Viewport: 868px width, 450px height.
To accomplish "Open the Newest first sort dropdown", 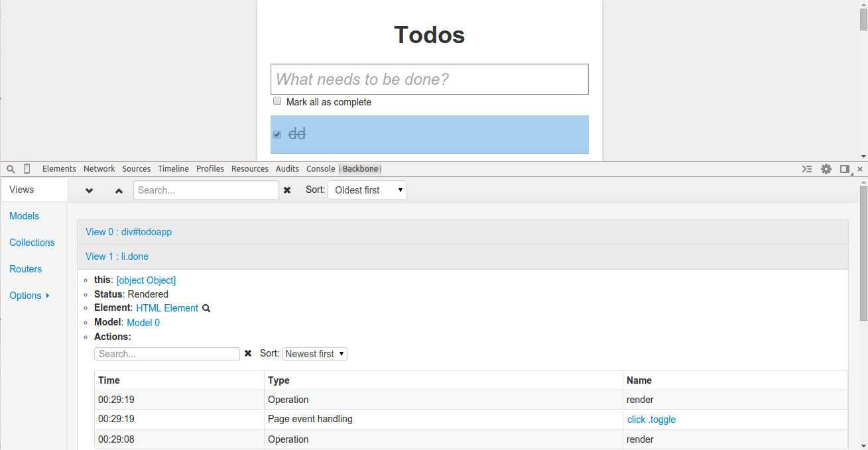I will click(315, 353).
